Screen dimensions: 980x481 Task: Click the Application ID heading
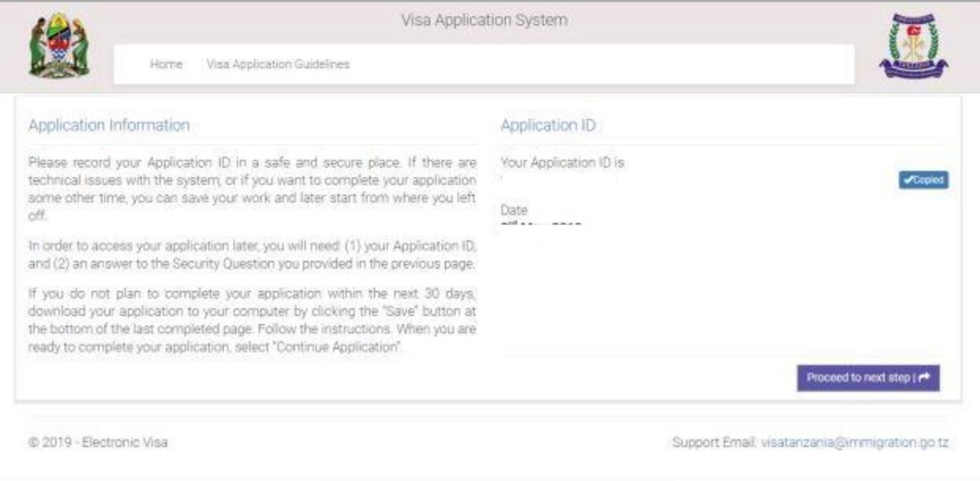pyautogui.click(x=533, y=125)
